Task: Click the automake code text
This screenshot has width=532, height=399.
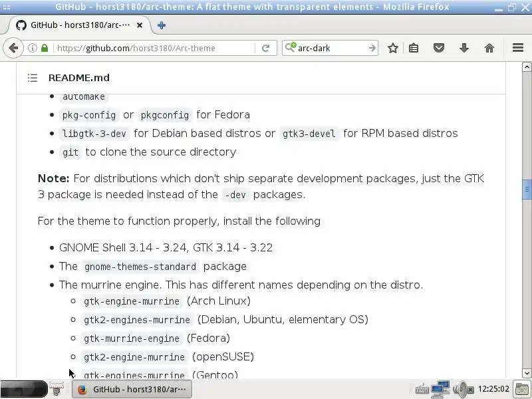Action: (84, 97)
